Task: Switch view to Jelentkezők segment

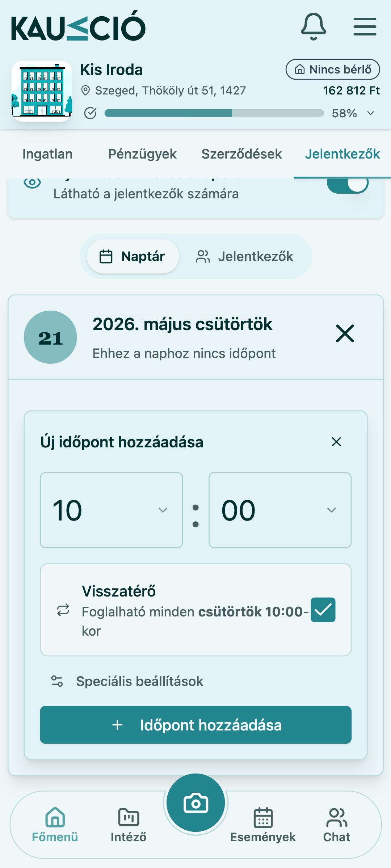Action: coord(245,256)
